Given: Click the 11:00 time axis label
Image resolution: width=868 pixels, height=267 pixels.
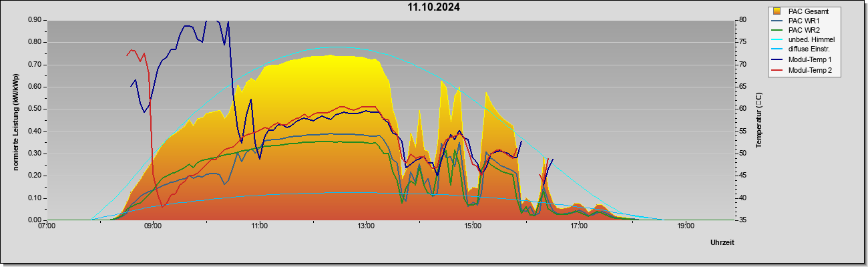Looking at the screenshot, I should point(260,226).
